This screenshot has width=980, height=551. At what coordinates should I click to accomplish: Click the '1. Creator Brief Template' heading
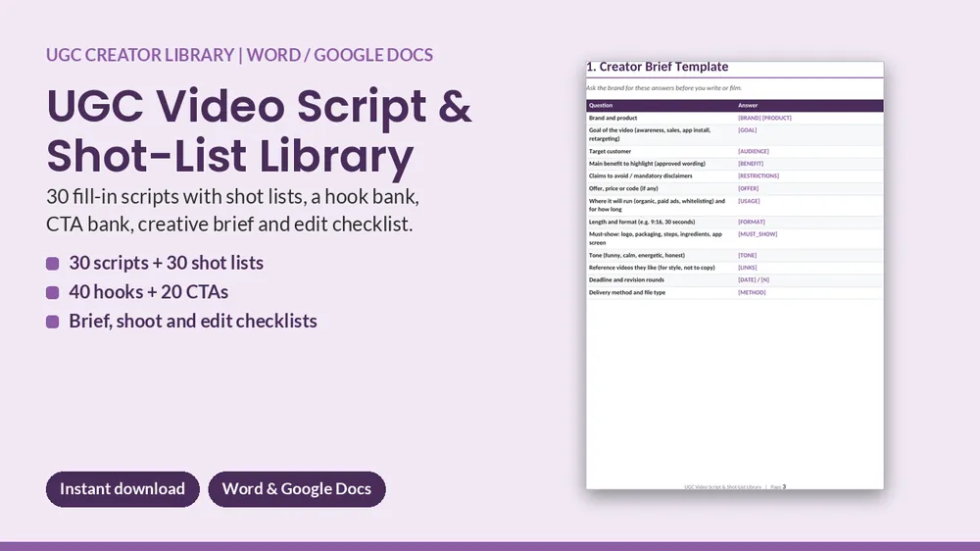pyautogui.click(x=658, y=67)
